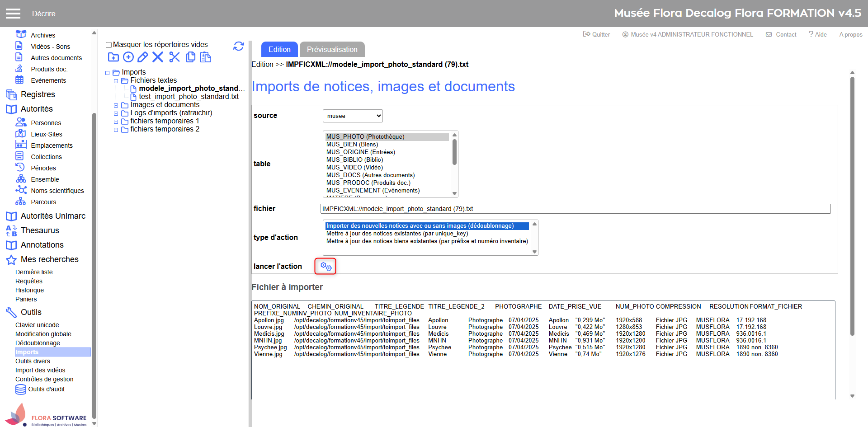Click the main page vertical scrollbar
Screen dimensions: 868x427
tap(852, 206)
